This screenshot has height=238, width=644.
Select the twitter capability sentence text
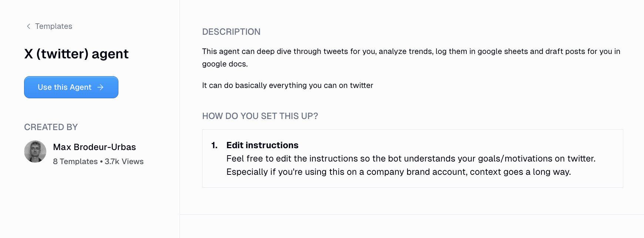pos(287,85)
